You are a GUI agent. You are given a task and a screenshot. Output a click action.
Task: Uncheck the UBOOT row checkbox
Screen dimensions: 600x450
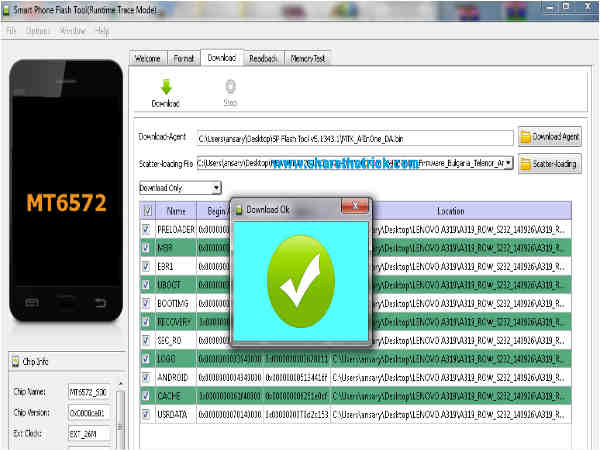point(146,284)
